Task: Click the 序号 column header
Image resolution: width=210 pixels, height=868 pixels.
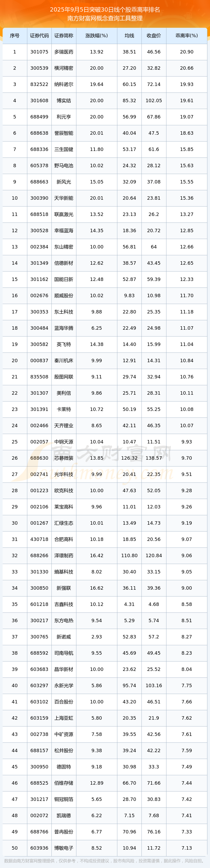Action: click(14, 36)
